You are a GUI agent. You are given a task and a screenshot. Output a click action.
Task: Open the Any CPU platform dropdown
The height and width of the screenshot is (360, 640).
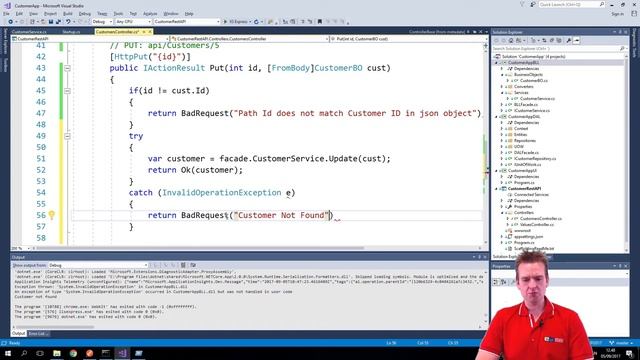coord(133,22)
